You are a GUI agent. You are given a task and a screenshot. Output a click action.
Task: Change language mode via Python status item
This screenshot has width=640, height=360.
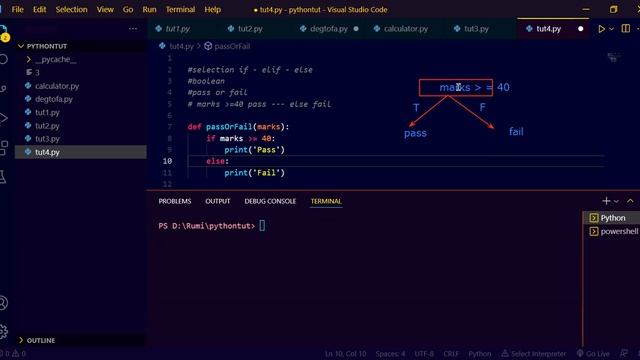[x=480, y=354]
